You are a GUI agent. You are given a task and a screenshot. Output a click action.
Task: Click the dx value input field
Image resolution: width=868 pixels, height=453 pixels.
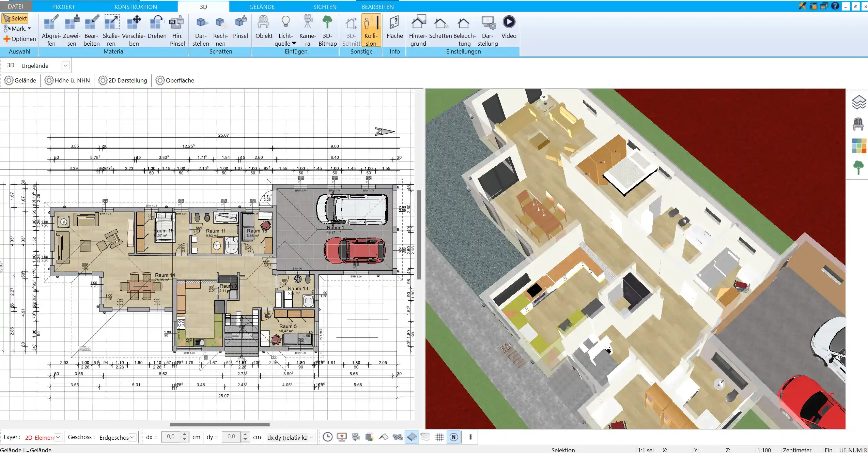[171, 437]
